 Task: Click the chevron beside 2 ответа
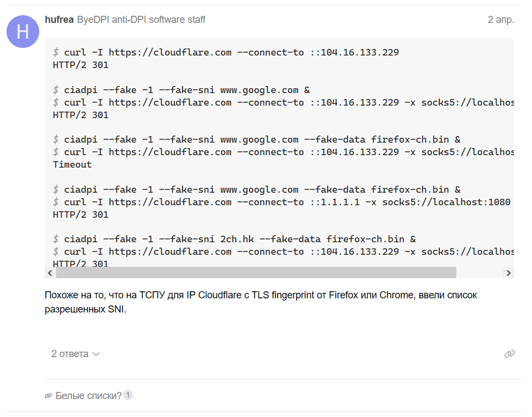tap(96, 354)
